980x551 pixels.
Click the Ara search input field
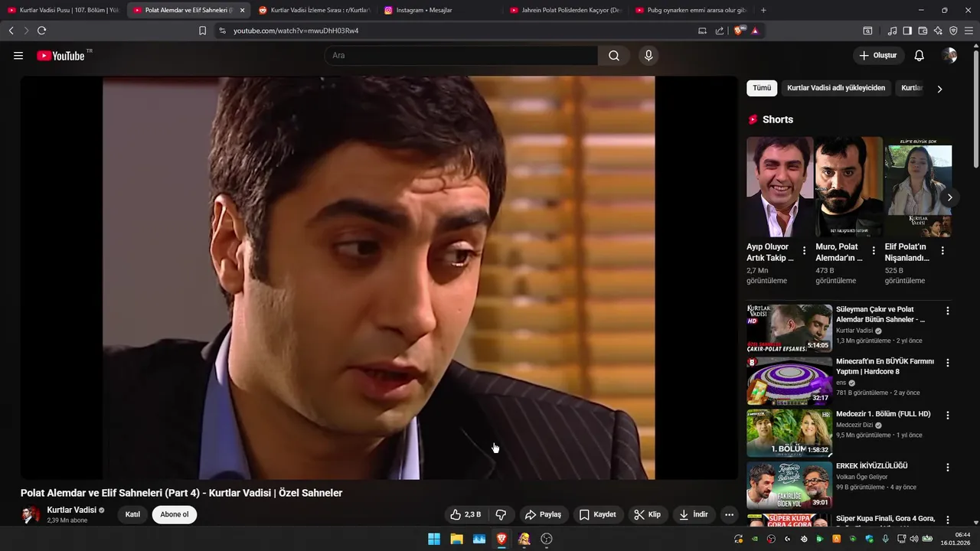pyautogui.click(x=461, y=56)
